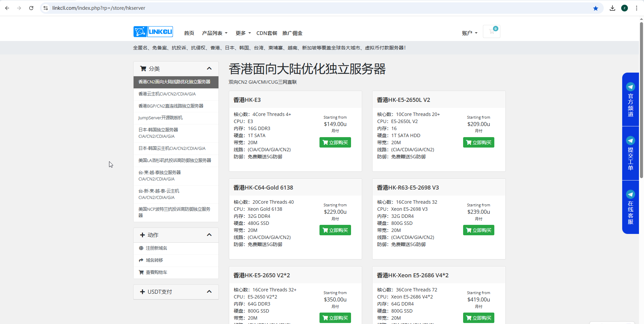Viewport: 644px width, 324px height.
Task: Buy 香港HK-E5-2650L V2 with 立即购买
Action: pos(479,143)
